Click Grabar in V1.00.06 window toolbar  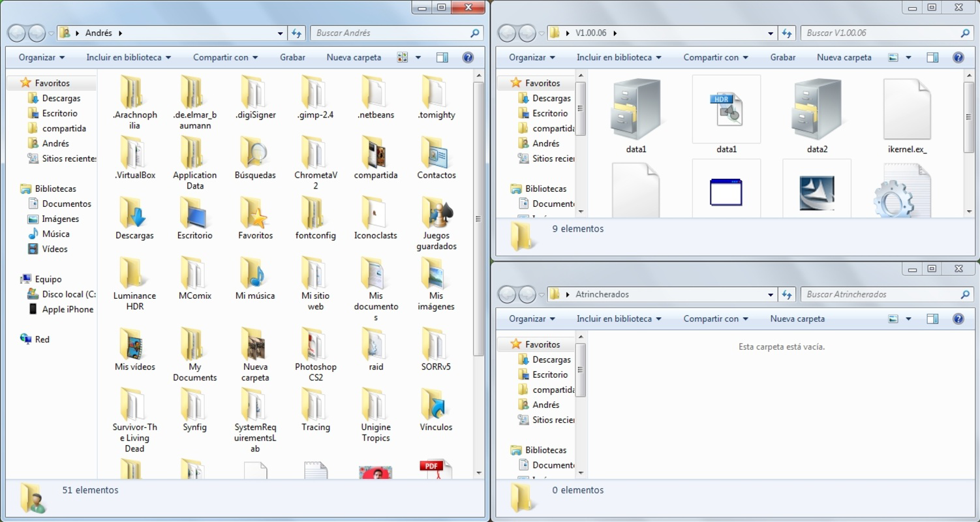pos(782,57)
